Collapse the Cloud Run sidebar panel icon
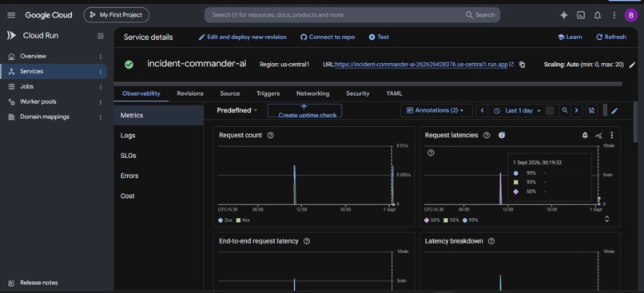Viewport: 644px width, 293px height. (101, 36)
